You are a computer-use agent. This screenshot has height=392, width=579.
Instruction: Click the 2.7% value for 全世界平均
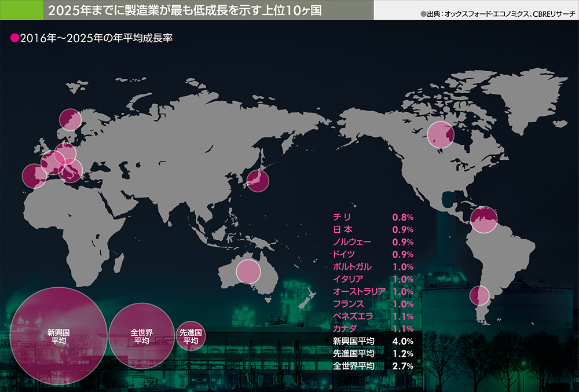(x=403, y=366)
